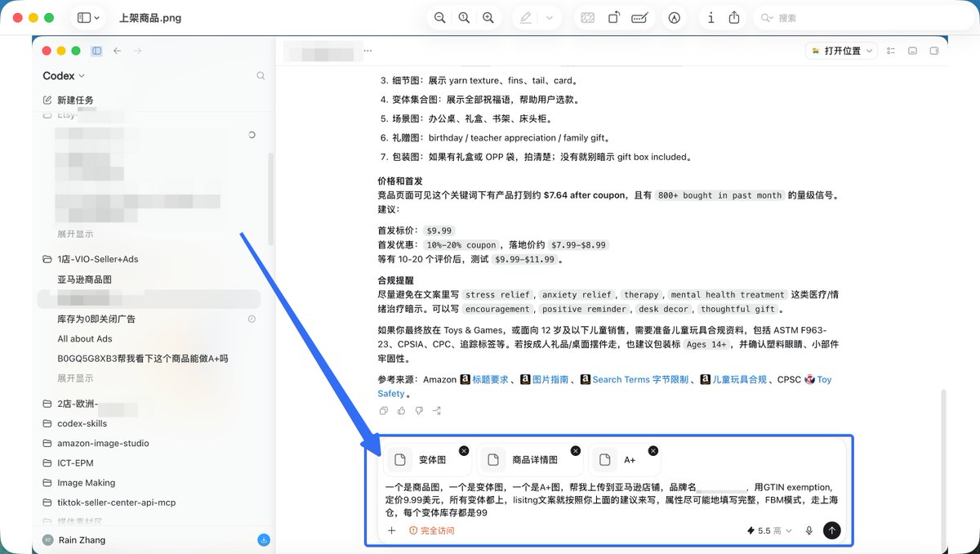Show the Preview markup toolbar

point(675,17)
